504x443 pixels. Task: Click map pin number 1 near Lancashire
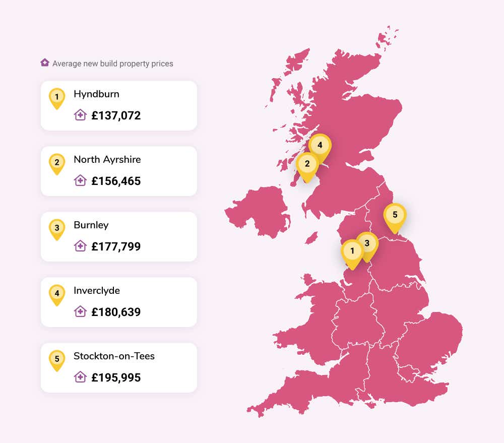(x=352, y=254)
